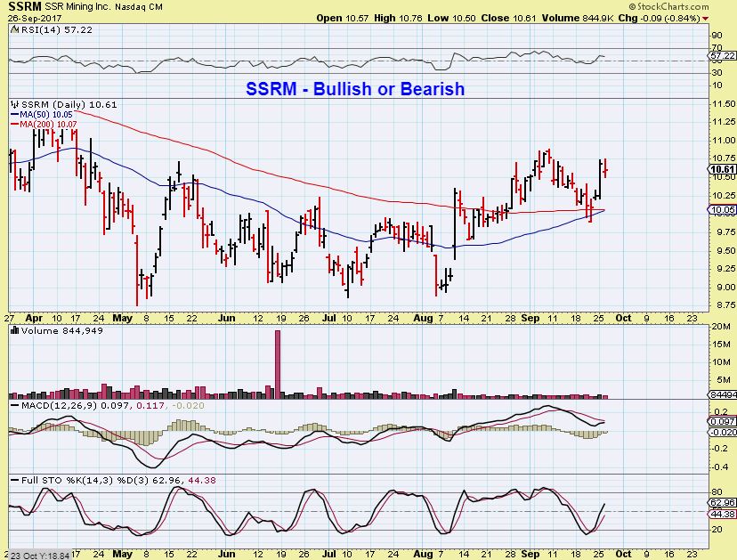Viewport: 737px width, 560px height.
Task: Click the 90 label on RSI axis
Action: [717, 36]
